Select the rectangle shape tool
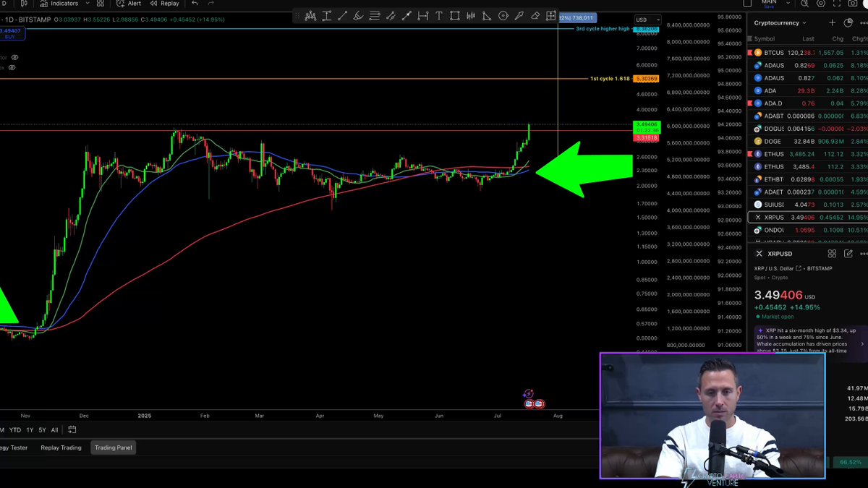The image size is (868, 488). (x=454, y=16)
